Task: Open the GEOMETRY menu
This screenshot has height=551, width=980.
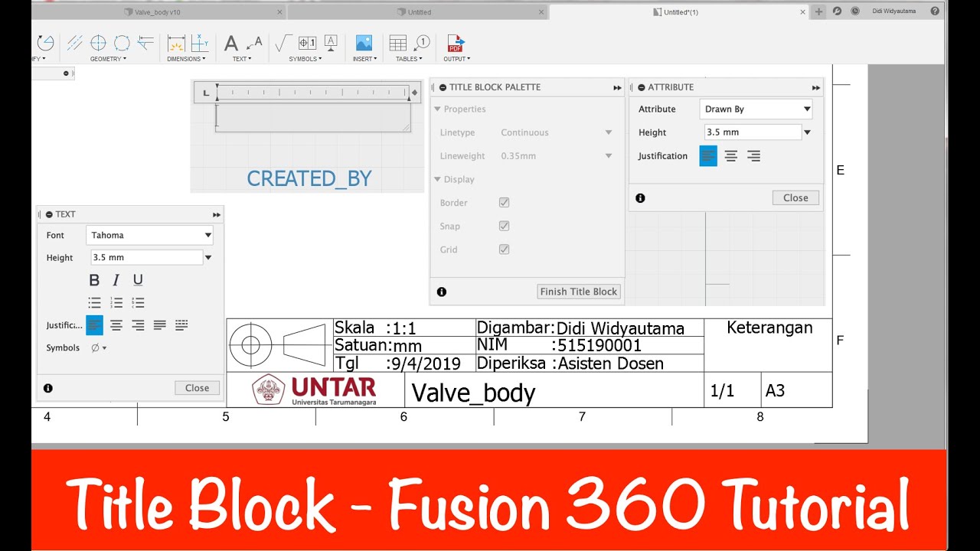Action: 108,59
